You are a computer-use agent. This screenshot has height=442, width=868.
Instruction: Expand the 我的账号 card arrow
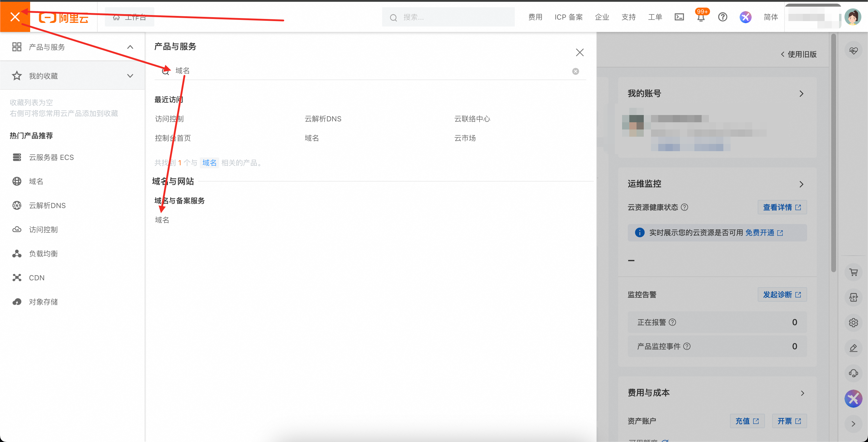[801, 94]
